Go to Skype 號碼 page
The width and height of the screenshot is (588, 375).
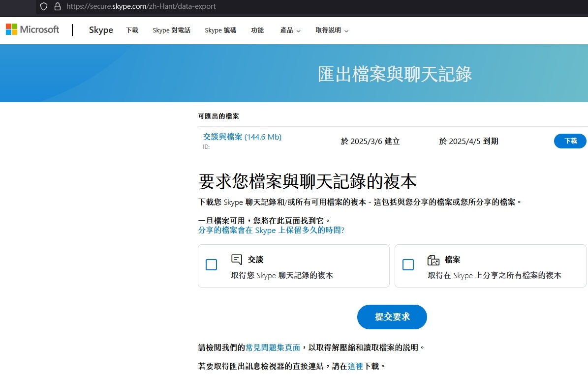point(220,30)
